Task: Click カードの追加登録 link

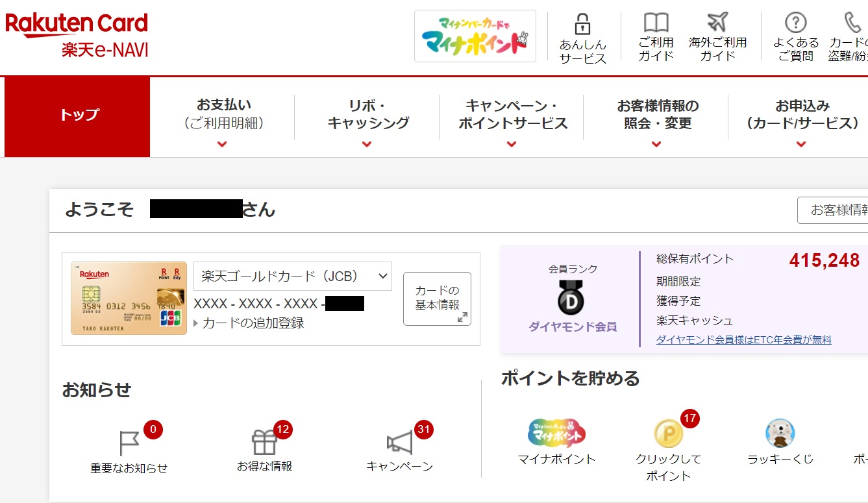Action: (253, 323)
